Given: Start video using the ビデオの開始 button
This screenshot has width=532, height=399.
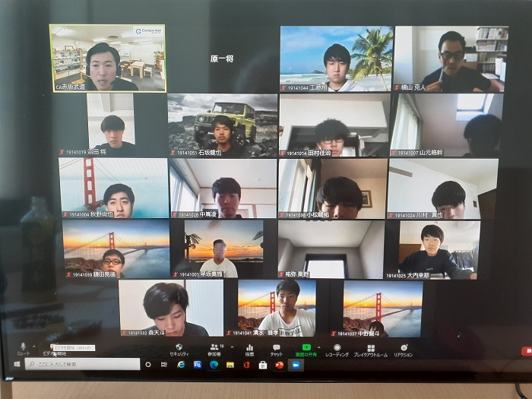Looking at the screenshot, I should coord(54,350).
